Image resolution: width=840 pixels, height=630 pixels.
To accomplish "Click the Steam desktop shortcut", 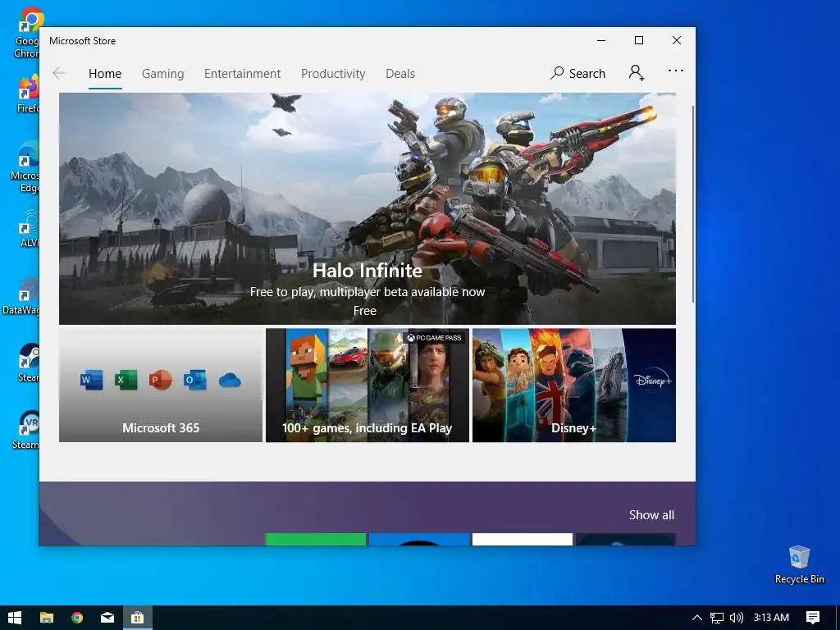I will (28, 363).
